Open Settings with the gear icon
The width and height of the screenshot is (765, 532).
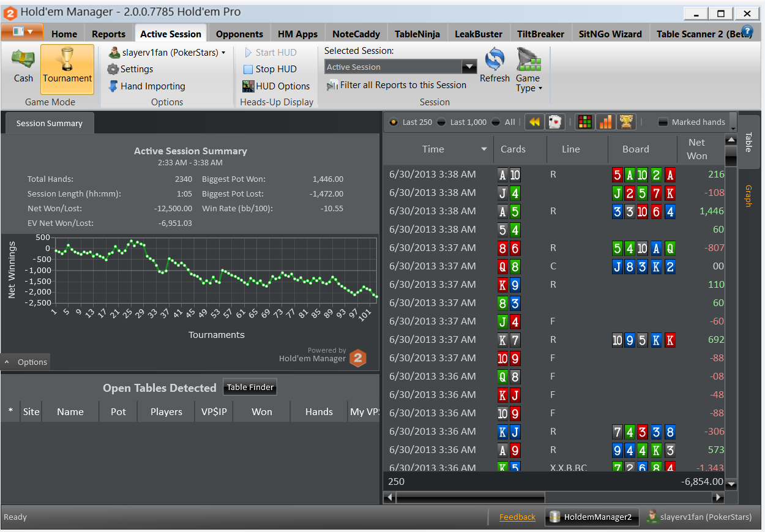[x=130, y=69]
